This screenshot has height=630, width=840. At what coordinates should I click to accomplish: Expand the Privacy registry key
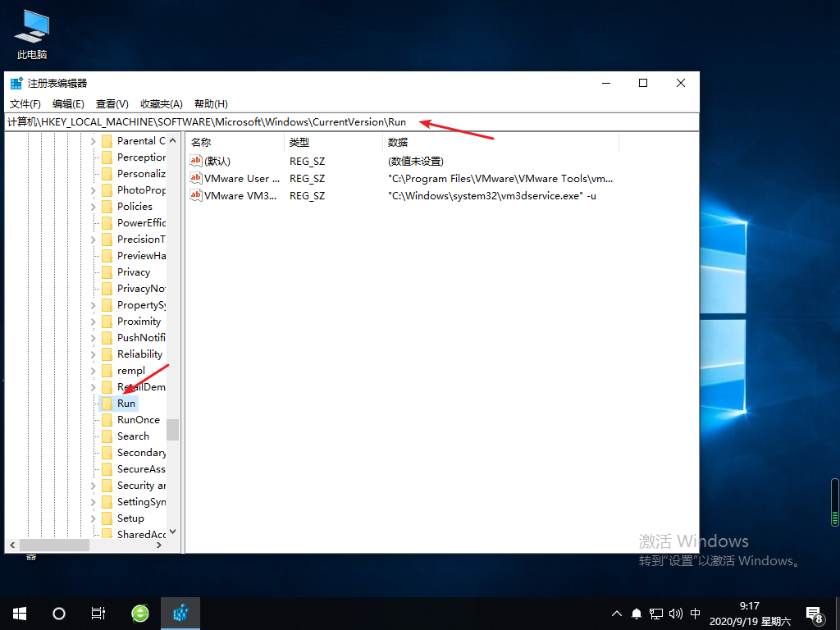(x=94, y=272)
